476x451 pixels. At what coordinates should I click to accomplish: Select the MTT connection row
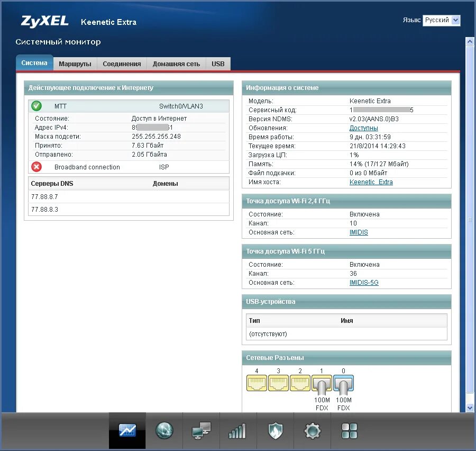[129, 106]
